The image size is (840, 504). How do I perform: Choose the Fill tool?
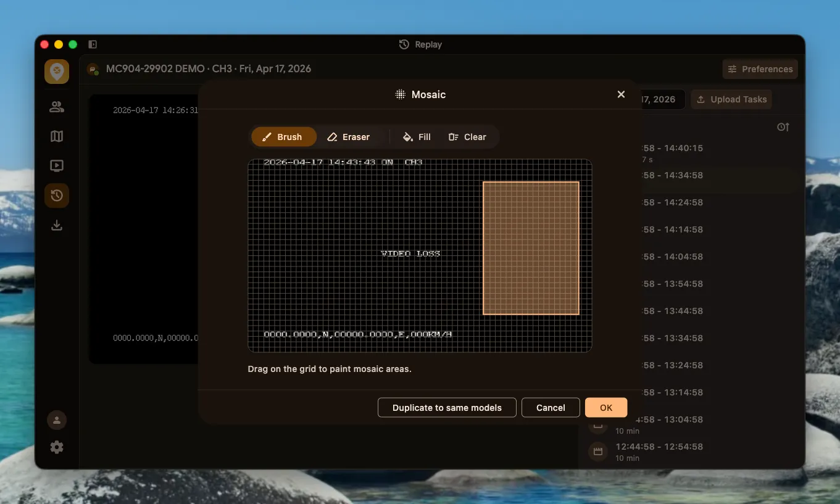tap(417, 137)
